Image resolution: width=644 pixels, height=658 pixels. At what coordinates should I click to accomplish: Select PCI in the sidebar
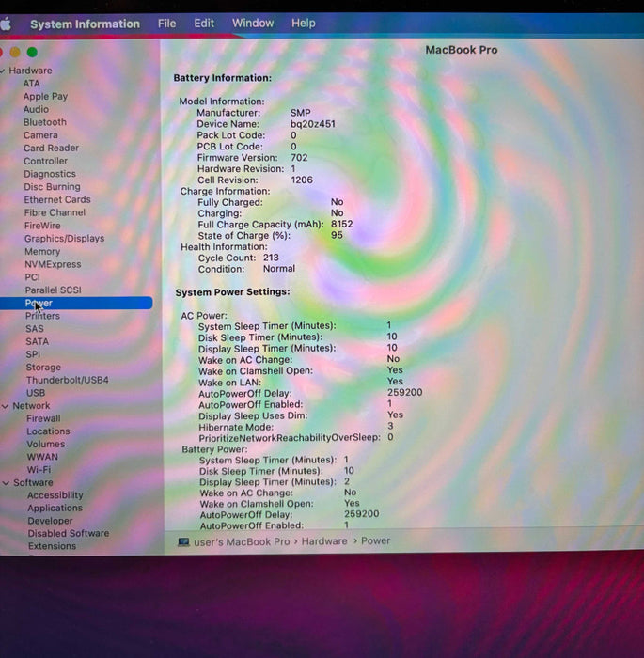click(x=32, y=277)
